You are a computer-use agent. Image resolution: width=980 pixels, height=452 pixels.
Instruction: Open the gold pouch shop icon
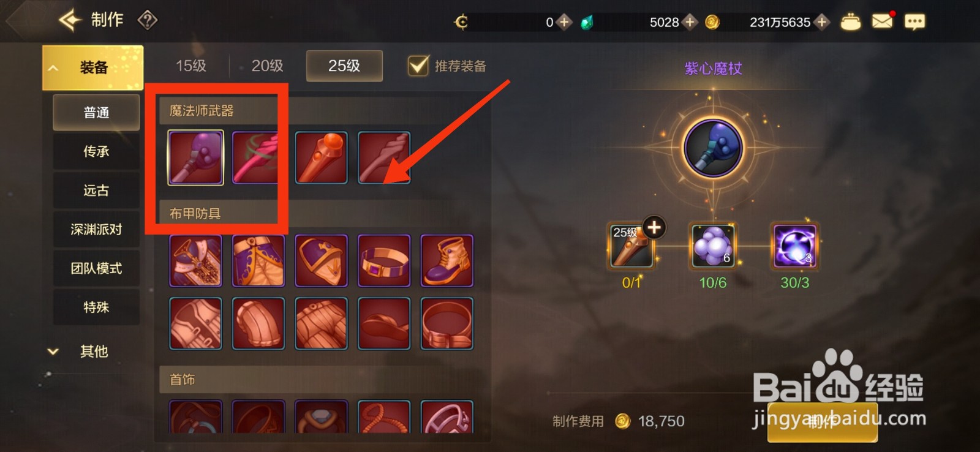pos(850,22)
